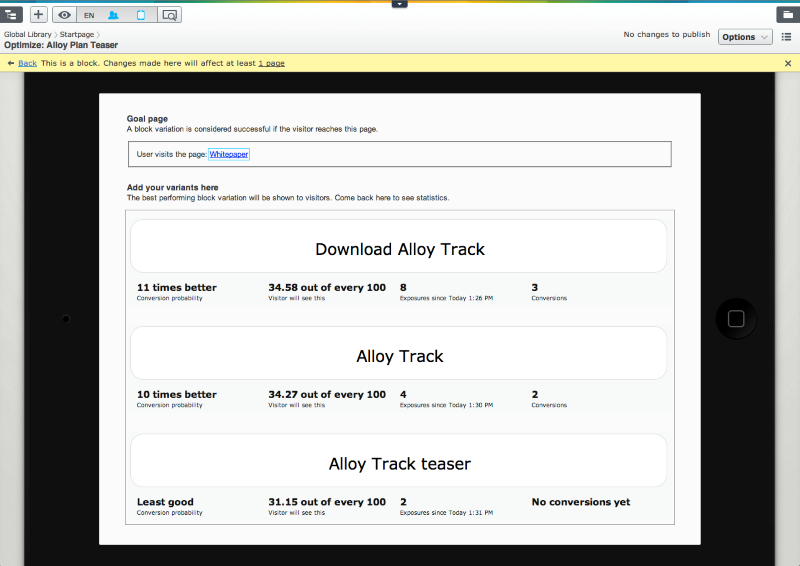This screenshot has width=800, height=566.
Task: Open the assets folder pane
Action: tap(787, 15)
